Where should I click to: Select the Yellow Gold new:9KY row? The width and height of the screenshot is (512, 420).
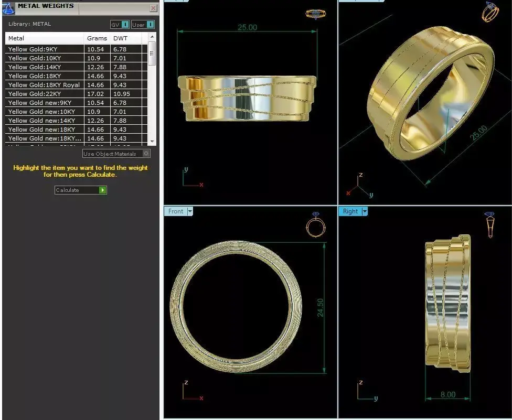click(76, 102)
